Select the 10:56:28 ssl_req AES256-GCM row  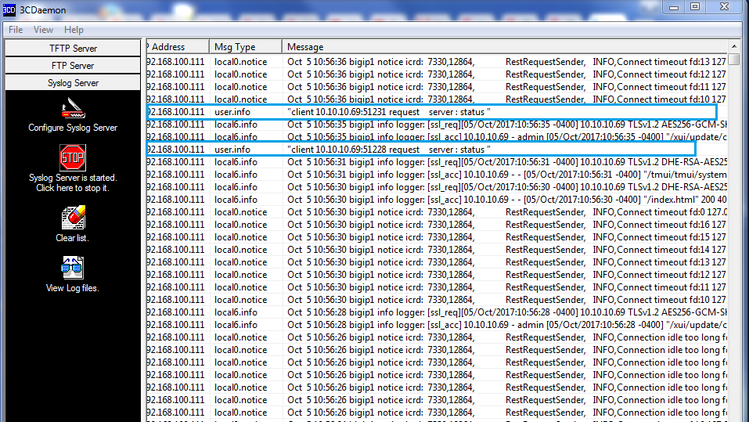pyautogui.click(x=437, y=312)
